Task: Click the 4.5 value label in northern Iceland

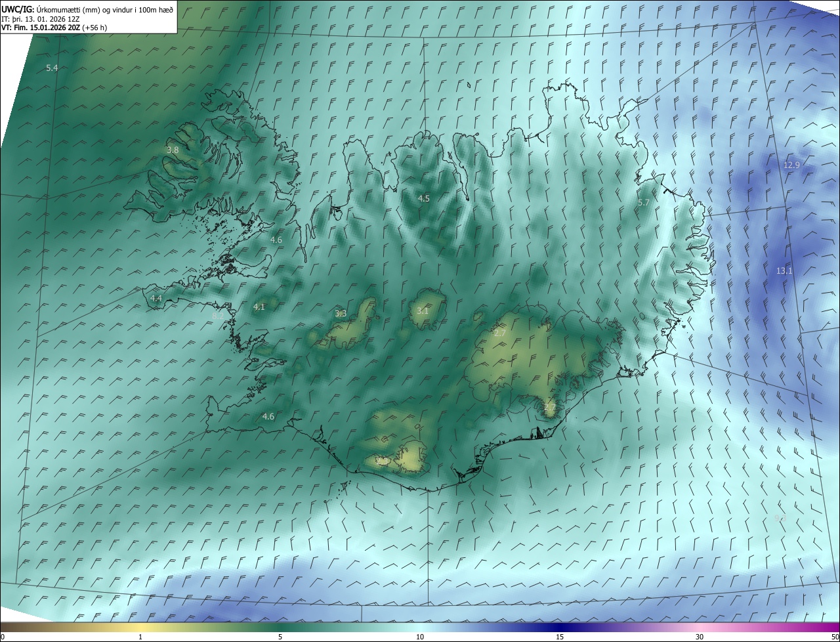Action: point(424,198)
